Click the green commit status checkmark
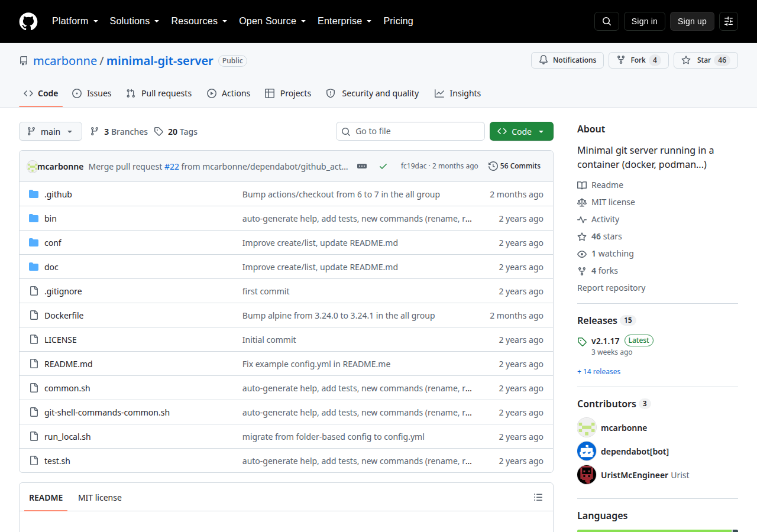757x532 pixels. 383,166
